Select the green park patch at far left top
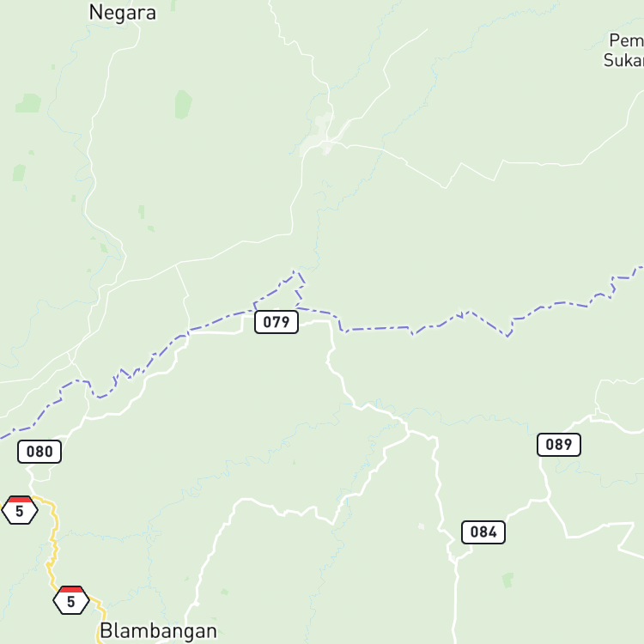This screenshot has width=644, height=644. (28, 103)
